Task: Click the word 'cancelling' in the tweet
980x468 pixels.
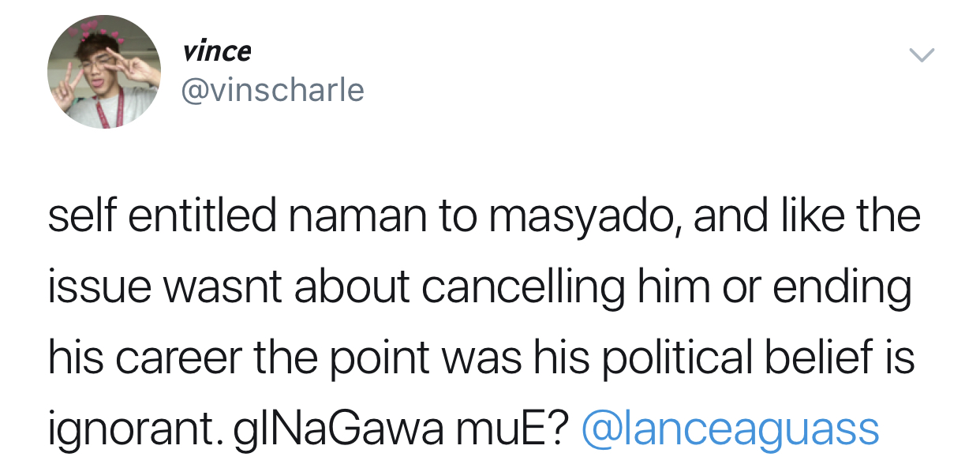Action: tap(521, 288)
